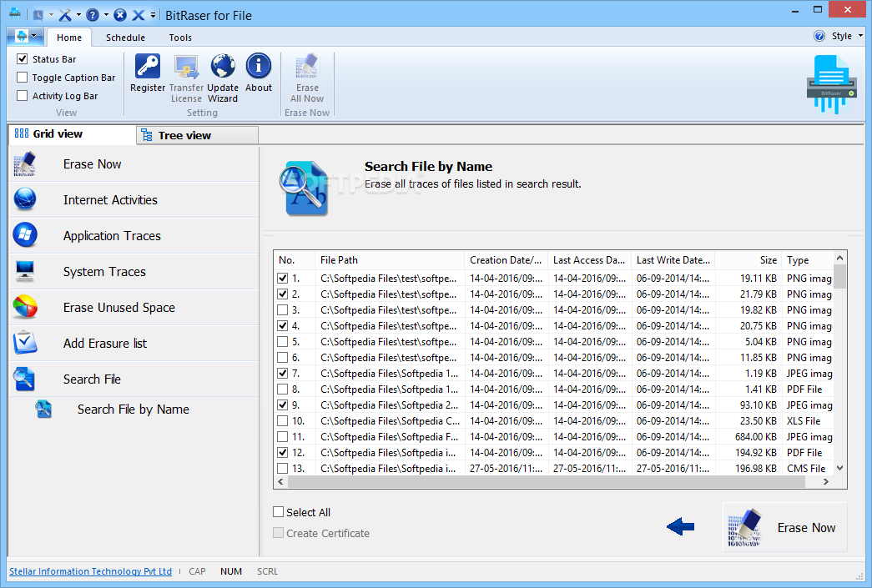The height and width of the screenshot is (588, 872).
Task: Click the Add Erasure list clipboard icon
Action: click(25, 342)
